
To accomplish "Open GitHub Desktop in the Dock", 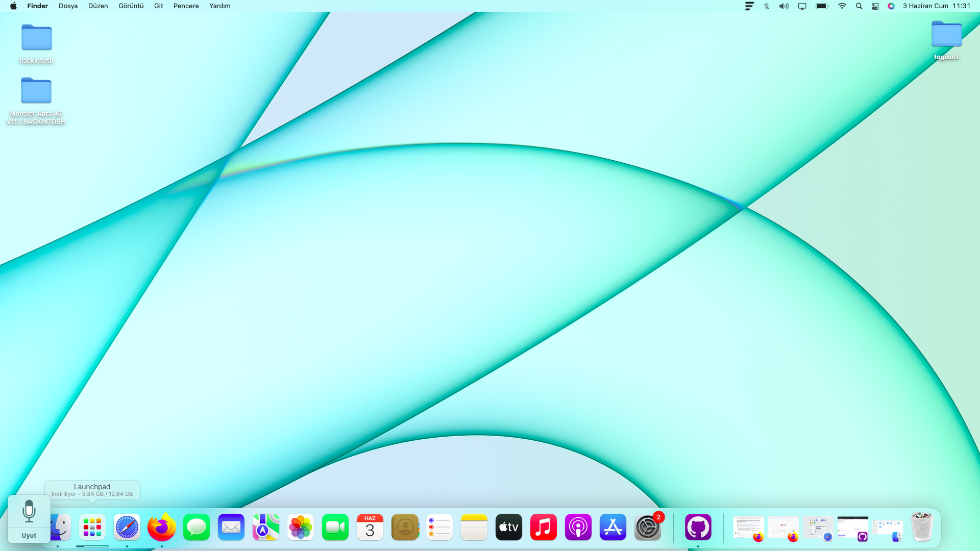I will click(698, 528).
